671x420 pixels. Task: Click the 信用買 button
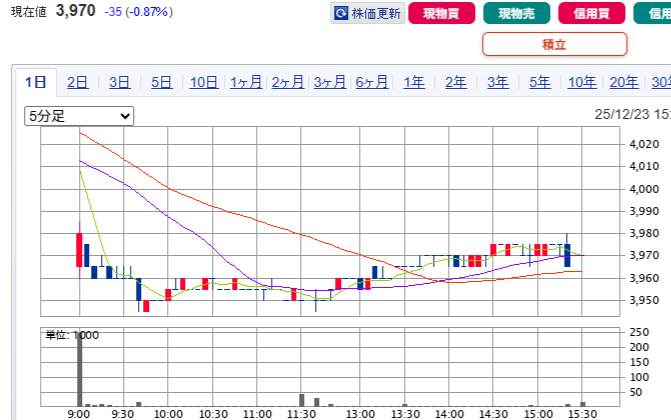coord(586,14)
